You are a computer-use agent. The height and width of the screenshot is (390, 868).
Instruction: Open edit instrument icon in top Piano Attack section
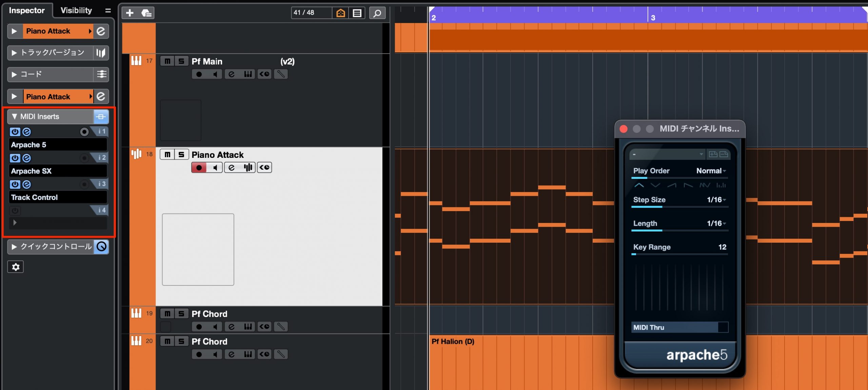[x=101, y=31]
